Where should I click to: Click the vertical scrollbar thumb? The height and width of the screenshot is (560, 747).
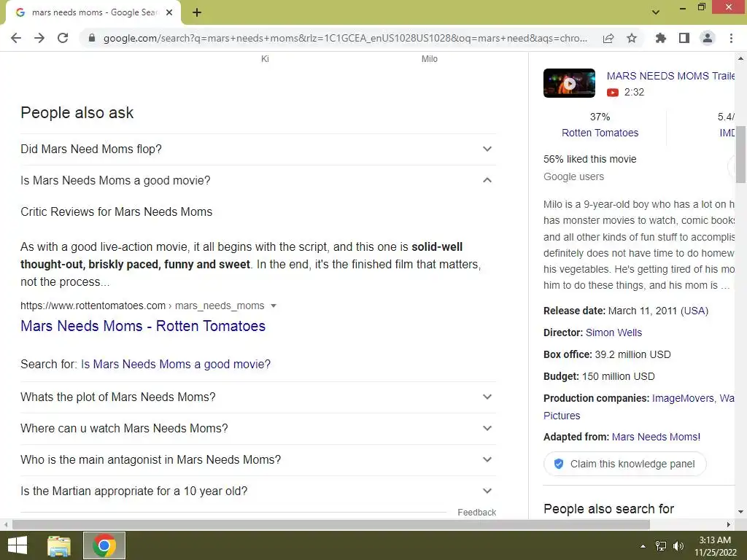740,154
